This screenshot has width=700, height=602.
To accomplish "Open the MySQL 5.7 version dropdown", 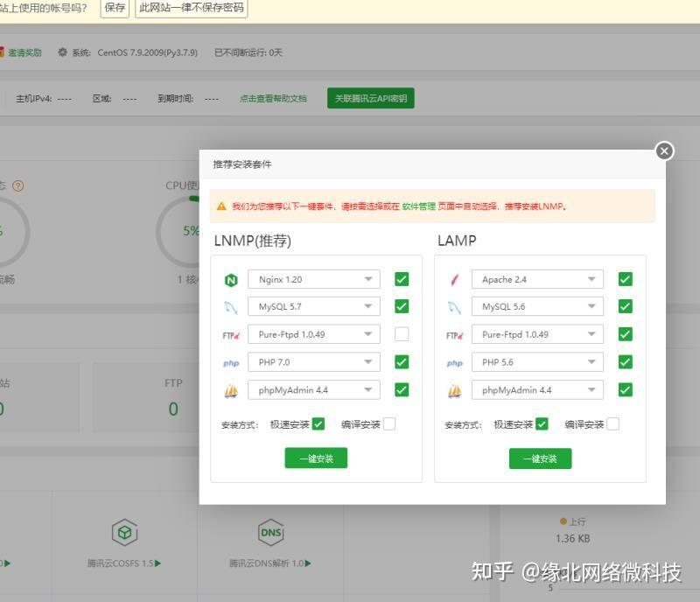I will point(314,306).
